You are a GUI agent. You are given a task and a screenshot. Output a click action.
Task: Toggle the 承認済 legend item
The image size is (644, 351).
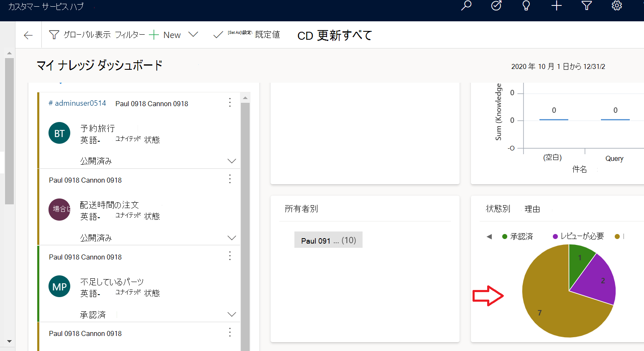tap(518, 237)
